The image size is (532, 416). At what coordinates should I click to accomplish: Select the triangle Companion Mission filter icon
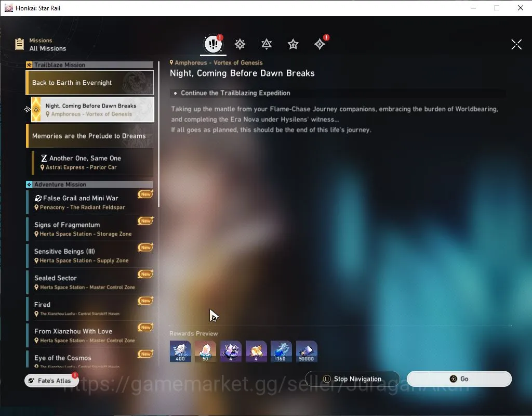click(x=267, y=44)
